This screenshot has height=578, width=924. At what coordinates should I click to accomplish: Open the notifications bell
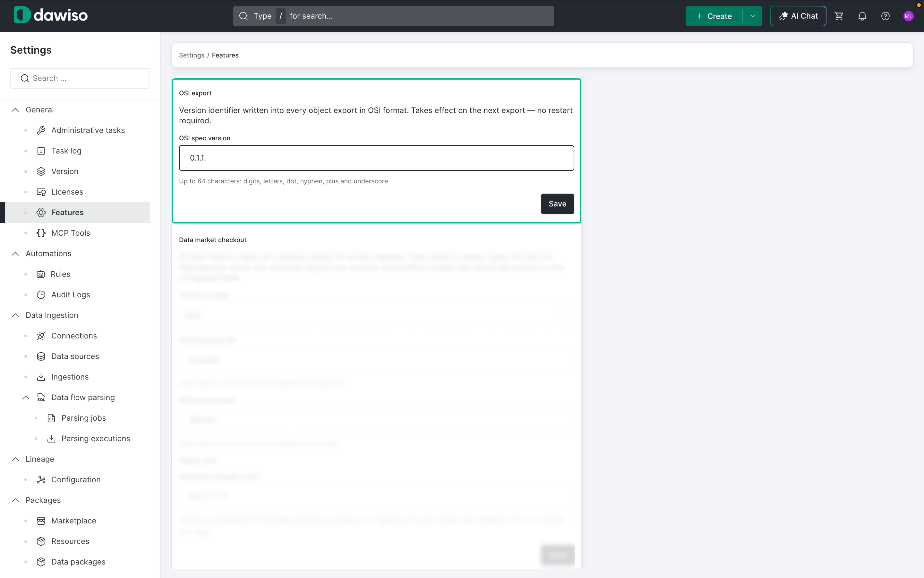pos(862,16)
